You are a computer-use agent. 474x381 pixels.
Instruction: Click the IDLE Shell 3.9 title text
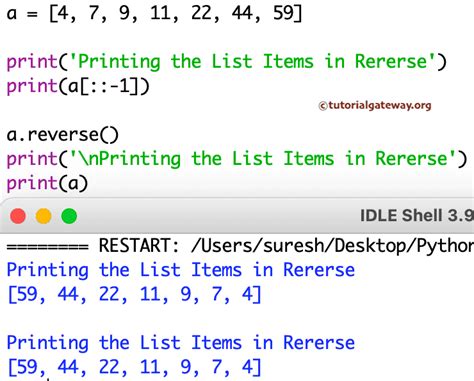(417, 215)
